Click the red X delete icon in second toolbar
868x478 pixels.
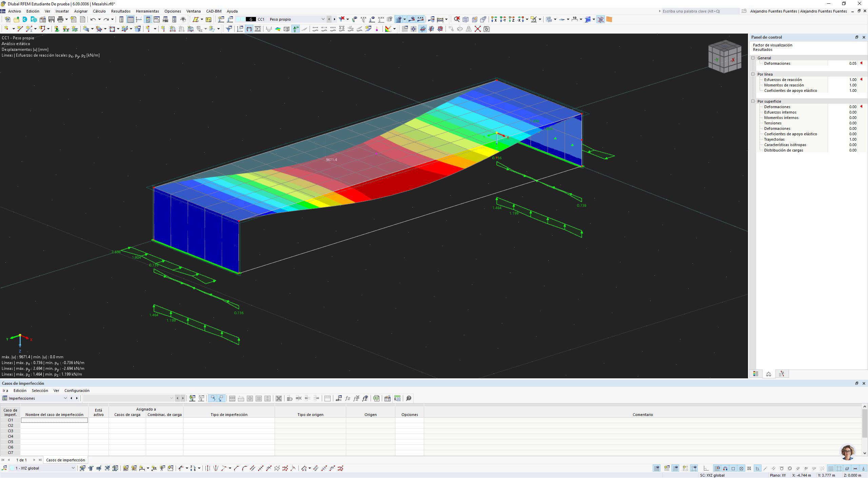tap(477, 29)
